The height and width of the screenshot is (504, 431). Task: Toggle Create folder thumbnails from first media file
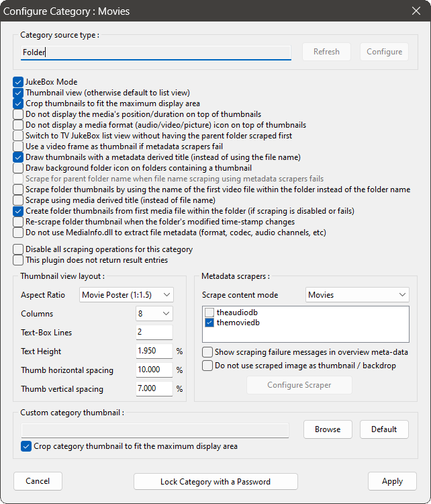point(18,211)
